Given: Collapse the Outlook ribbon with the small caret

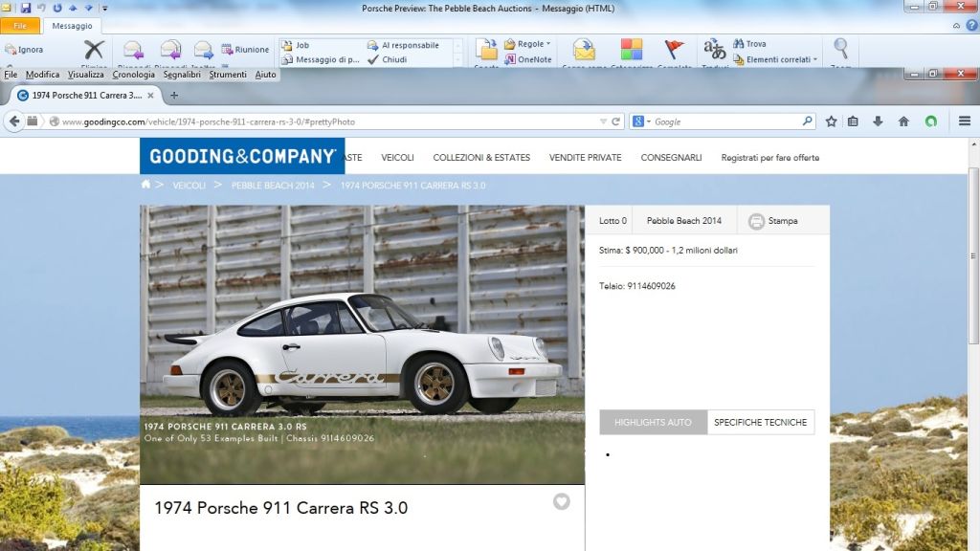Looking at the screenshot, I should tap(956, 26).
